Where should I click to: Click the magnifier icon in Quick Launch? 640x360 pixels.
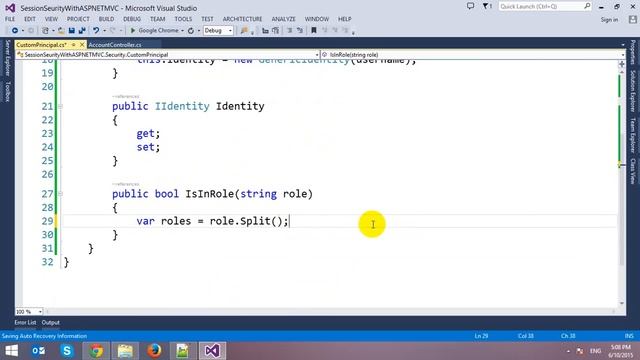coord(587,6)
